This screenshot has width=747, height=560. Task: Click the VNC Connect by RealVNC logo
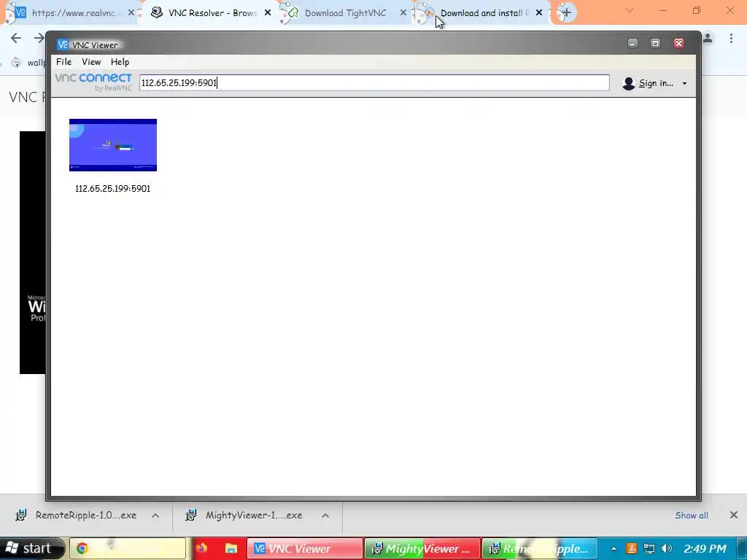pyautogui.click(x=93, y=82)
